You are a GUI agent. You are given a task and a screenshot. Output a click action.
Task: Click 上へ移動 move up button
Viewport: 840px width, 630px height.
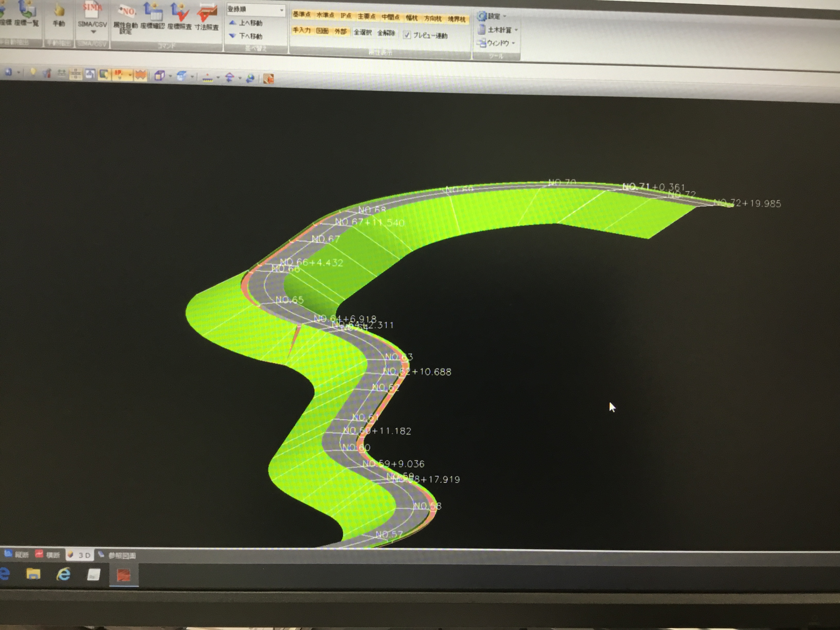pos(246,23)
